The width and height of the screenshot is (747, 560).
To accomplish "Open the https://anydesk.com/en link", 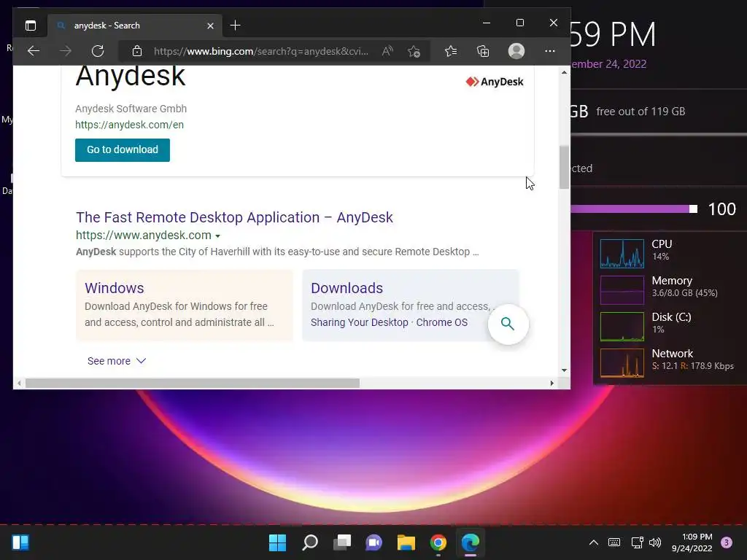I will pyautogui.click(x=130, y=125).
